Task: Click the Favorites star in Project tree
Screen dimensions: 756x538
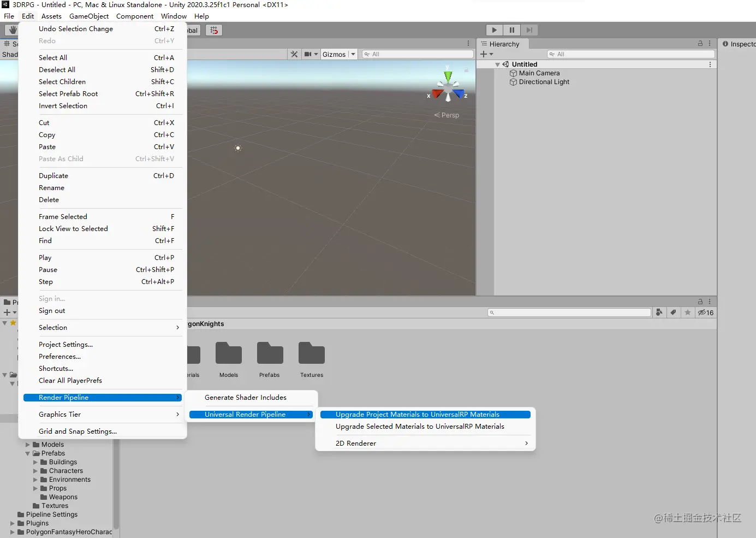Action: pos(13,323)
